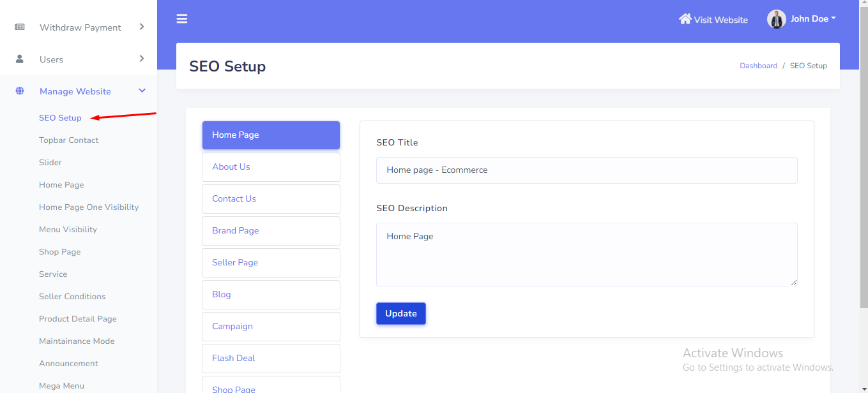Collapse the Manage Website chevron
The image size is (868, 393).
click(x=142, y=91)
